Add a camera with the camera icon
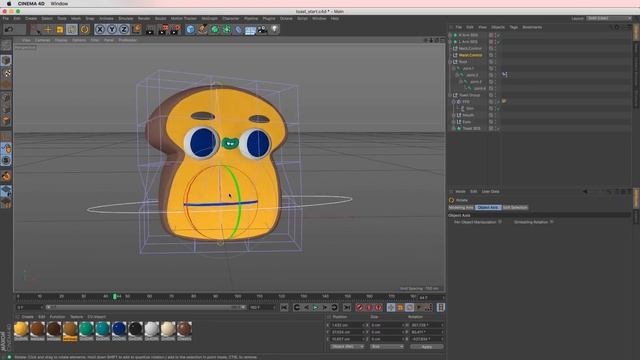Image resolution: width=640 pixels, height=360 pixels. pos(262,29)
